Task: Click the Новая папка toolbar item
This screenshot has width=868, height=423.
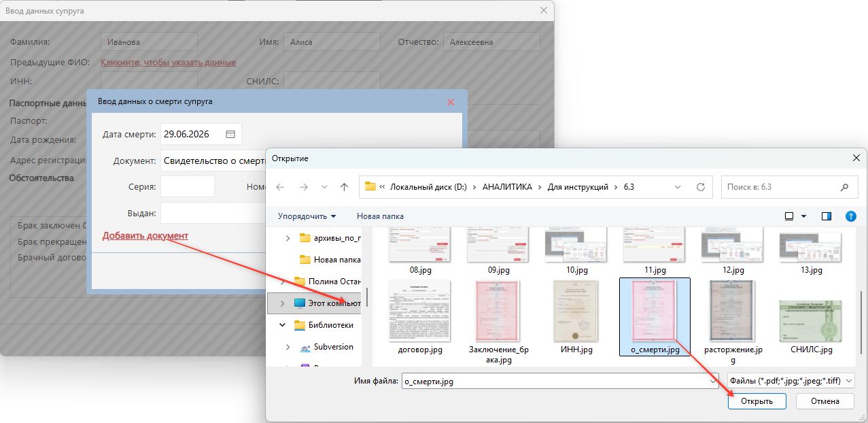Action: click(380, 216)
